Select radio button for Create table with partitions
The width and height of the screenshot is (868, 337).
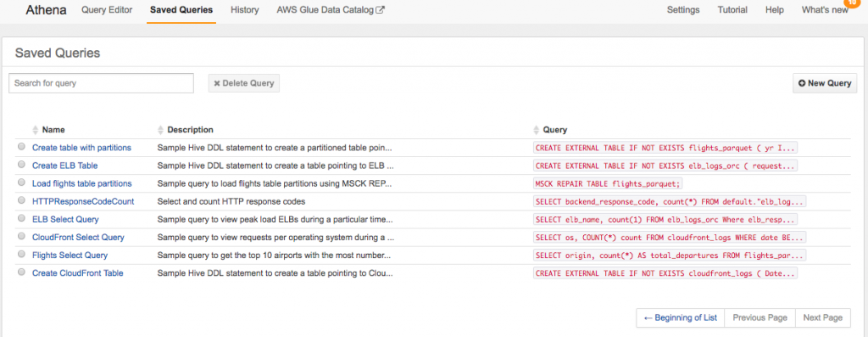pos(21,147)
